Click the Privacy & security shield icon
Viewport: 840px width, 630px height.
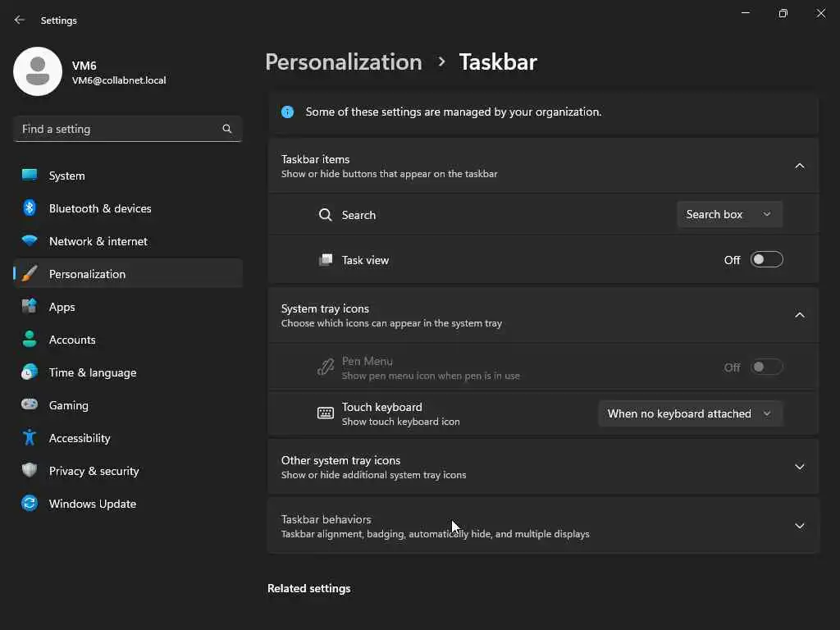[30, 471]
